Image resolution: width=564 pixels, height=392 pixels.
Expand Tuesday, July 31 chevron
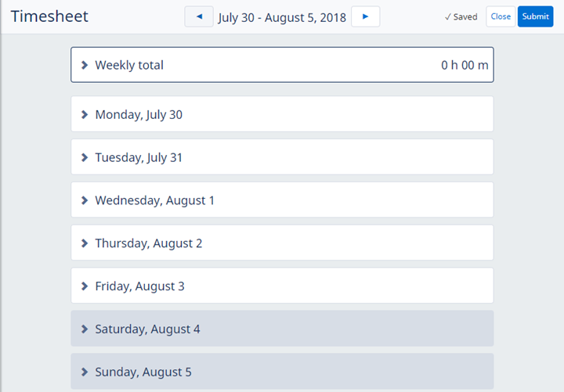85,157
